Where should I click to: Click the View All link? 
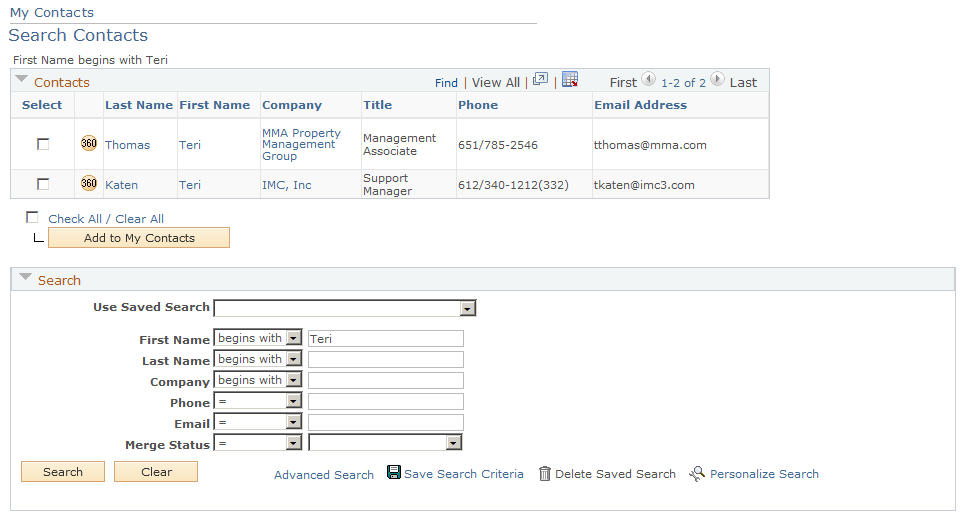[496, 82]
